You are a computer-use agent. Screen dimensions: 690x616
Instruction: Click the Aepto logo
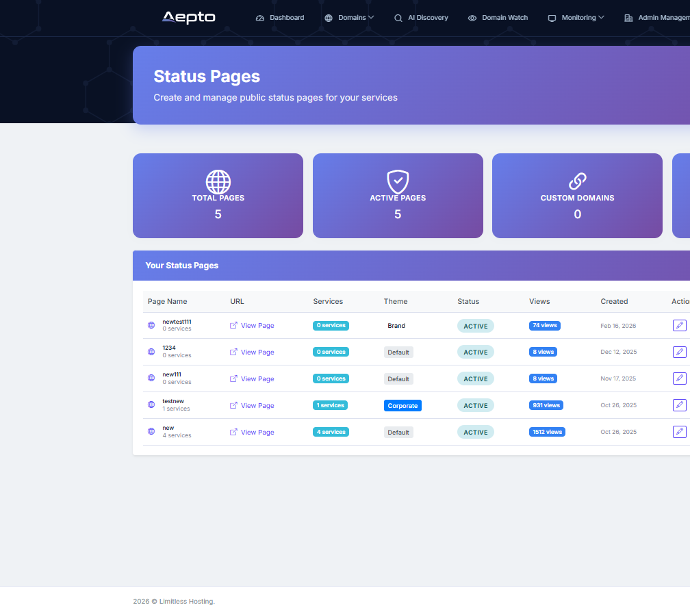(189, 17)
